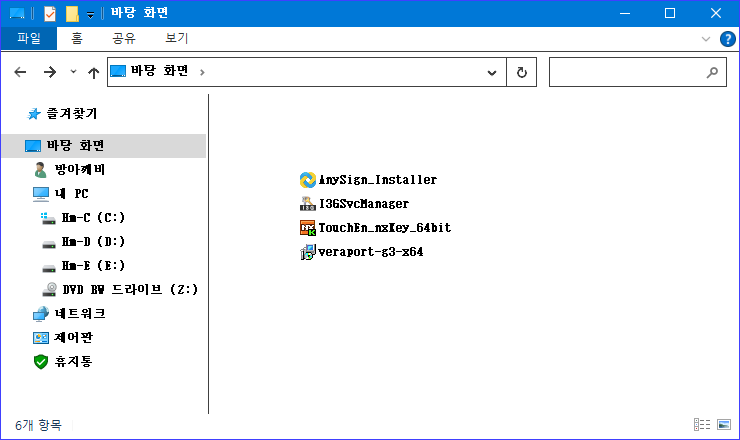
Task: Open recent locations dropdown arrow
Action: pyautogui.click(x=73, y=72)
